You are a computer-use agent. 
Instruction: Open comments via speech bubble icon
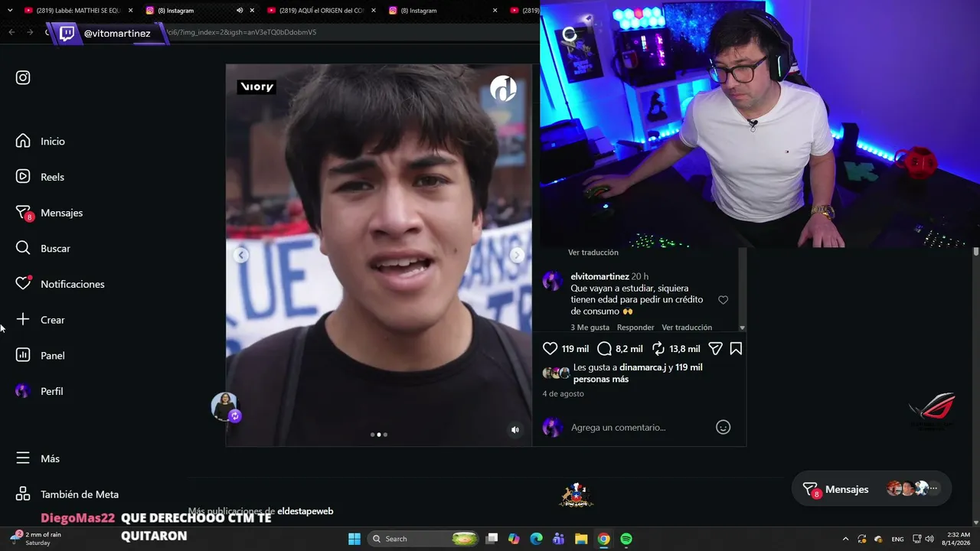click(x=604, y=349)
